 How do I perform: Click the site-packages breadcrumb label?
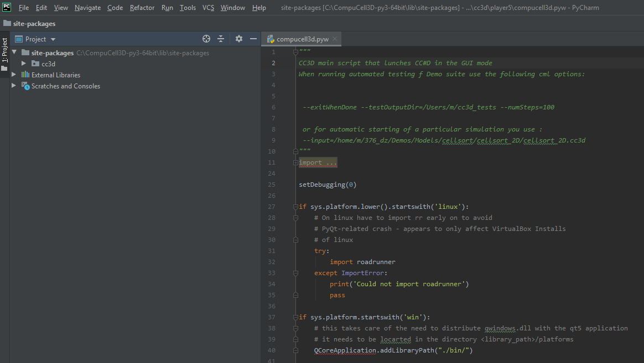[34, 23]
